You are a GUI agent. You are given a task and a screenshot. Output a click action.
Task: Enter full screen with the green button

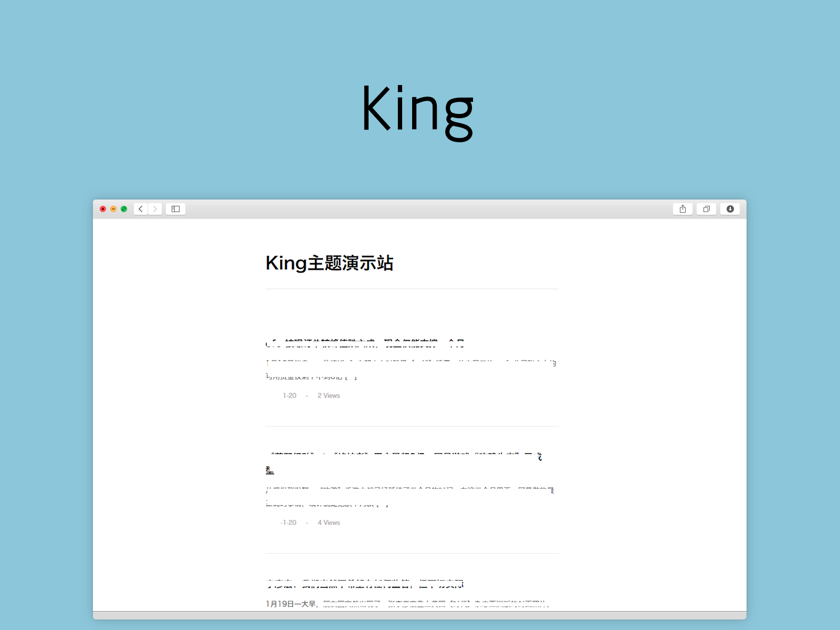[x=124, y=208]
